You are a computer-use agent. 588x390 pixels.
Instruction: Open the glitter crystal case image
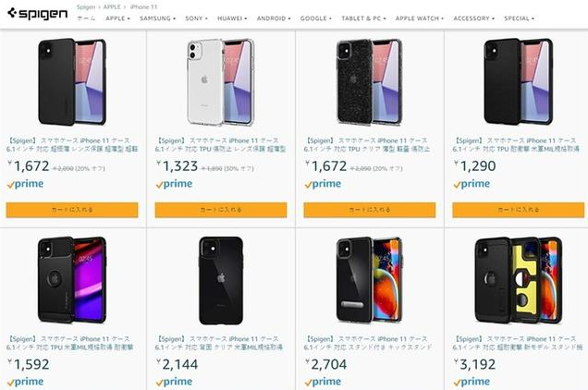[370, 82]
